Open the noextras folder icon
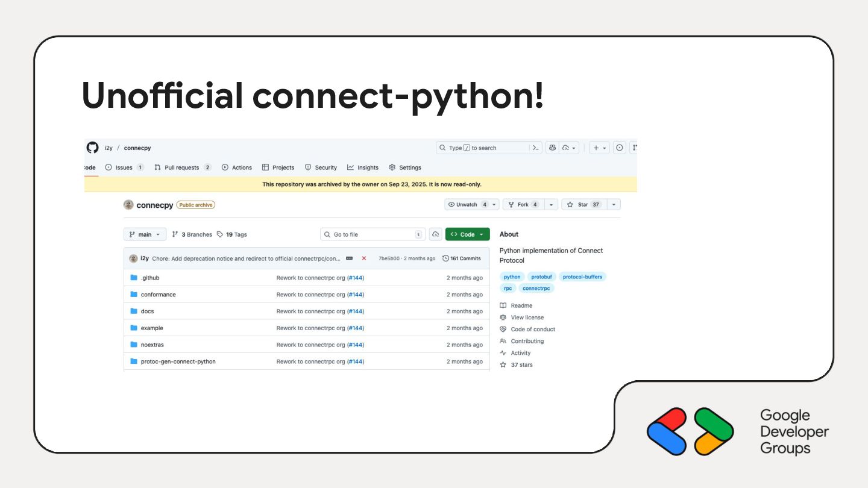The image size is (868, 488). [134, 345]
